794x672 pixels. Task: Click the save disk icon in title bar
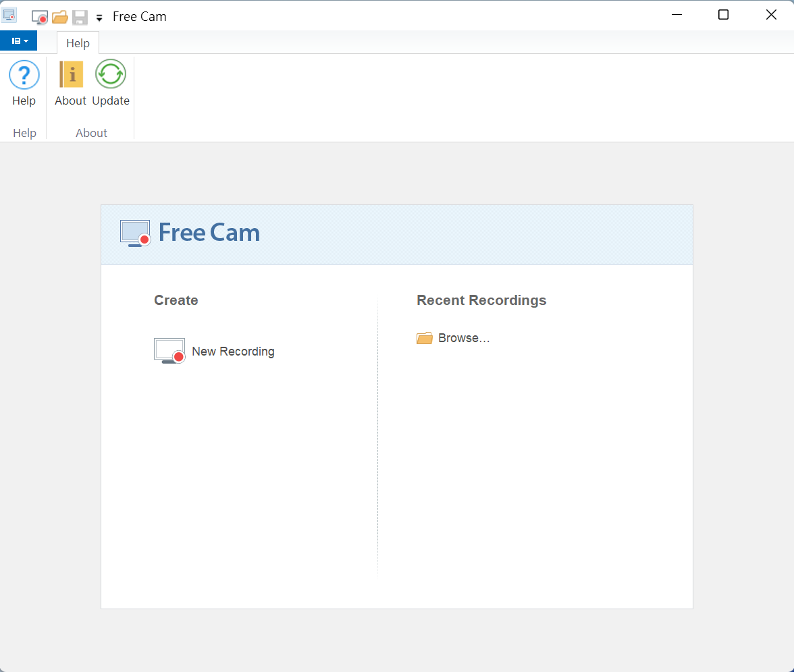pos(80,18)
